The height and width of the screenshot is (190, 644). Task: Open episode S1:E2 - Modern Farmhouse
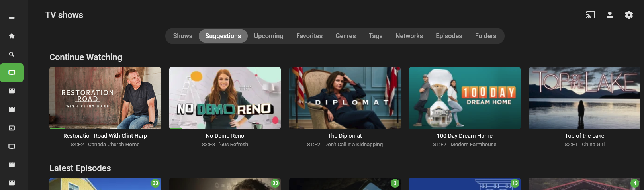[465, 145]
